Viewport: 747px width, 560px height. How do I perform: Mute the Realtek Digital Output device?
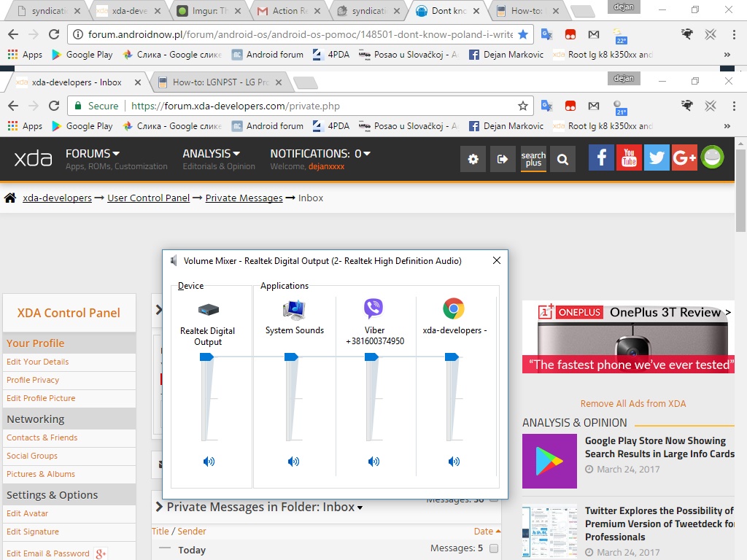pos(209,462)
